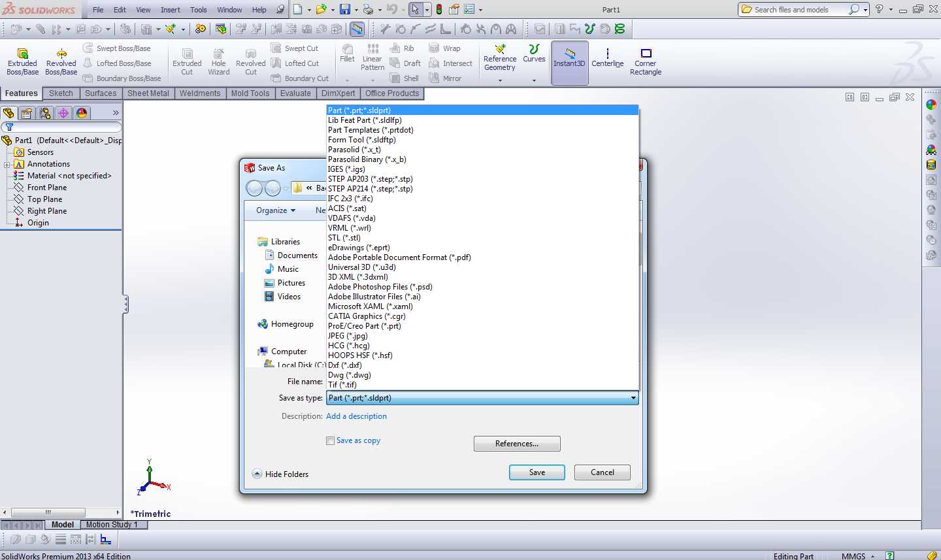The width and height of the screenshot is (941, 560).
Task: Click the New document icon
Action: 298,9
